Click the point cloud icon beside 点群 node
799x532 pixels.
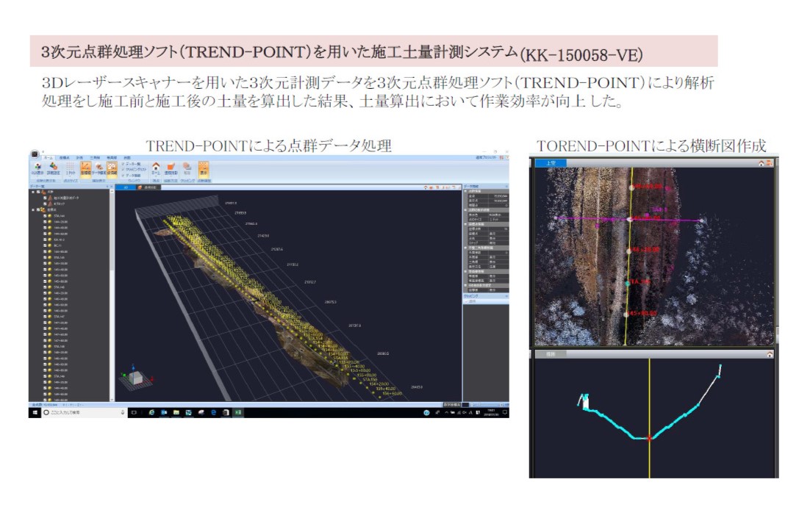tap(44, 192)
